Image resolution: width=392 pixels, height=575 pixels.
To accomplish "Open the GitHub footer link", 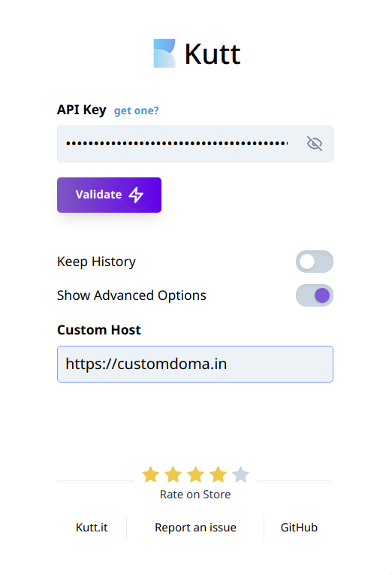I will coord(299,528).
